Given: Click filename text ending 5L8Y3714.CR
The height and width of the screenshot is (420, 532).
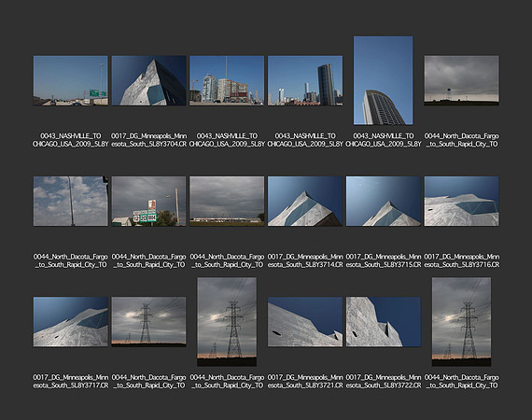Looking at the screenshot, I should (305, 260).
